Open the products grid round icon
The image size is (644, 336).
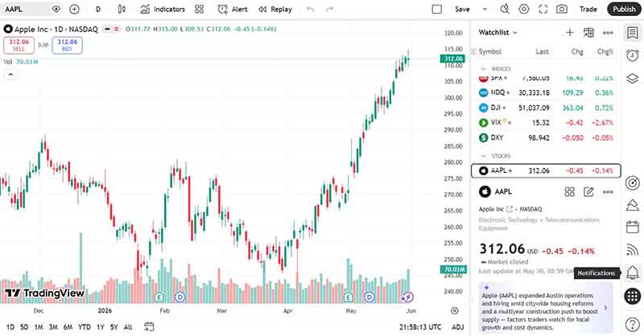(633, 296)
